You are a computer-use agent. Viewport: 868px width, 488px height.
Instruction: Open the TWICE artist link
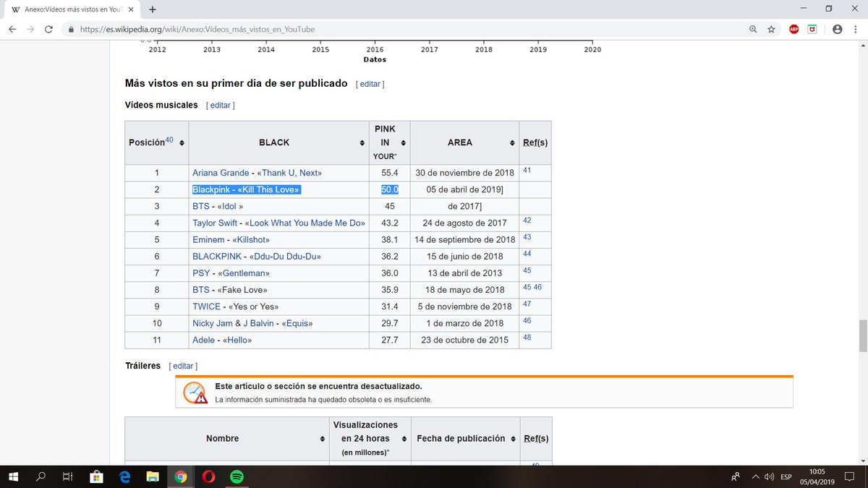[x=206, y=306]
